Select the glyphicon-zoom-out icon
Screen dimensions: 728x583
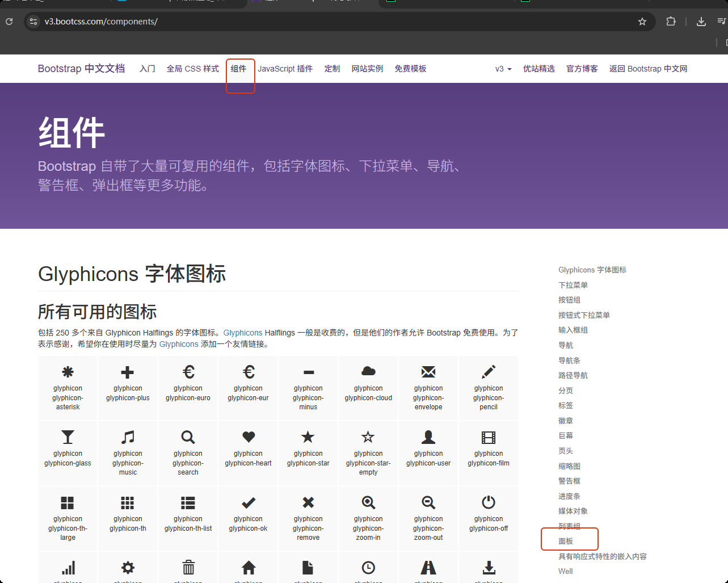tap(428, 502)
